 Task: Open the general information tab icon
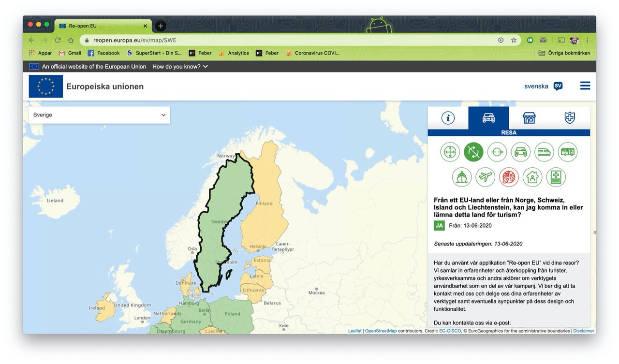pyautogui.click(x=448, y=117)
